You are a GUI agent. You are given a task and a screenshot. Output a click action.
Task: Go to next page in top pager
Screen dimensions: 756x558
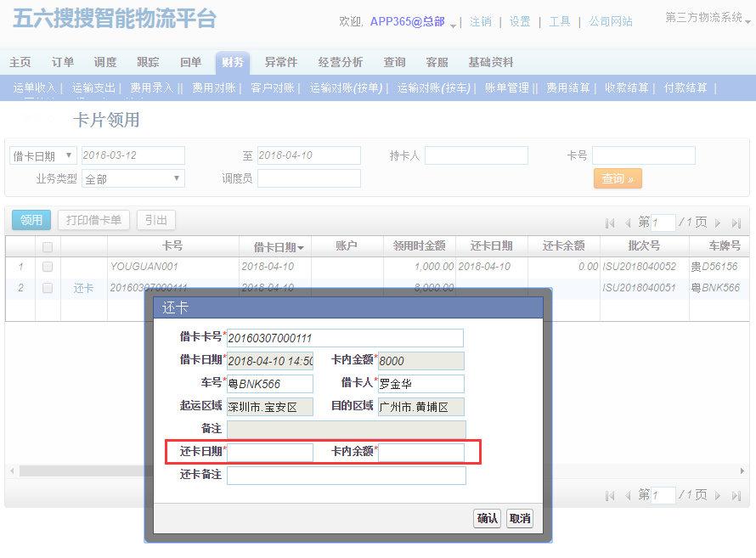coord(718,223)
